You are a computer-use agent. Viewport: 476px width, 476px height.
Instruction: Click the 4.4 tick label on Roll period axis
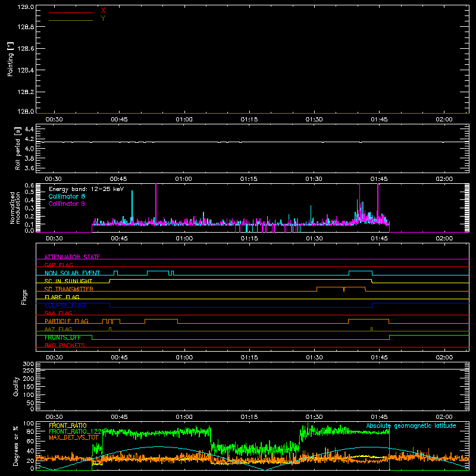pyautogui.click(x=29, y=129)
